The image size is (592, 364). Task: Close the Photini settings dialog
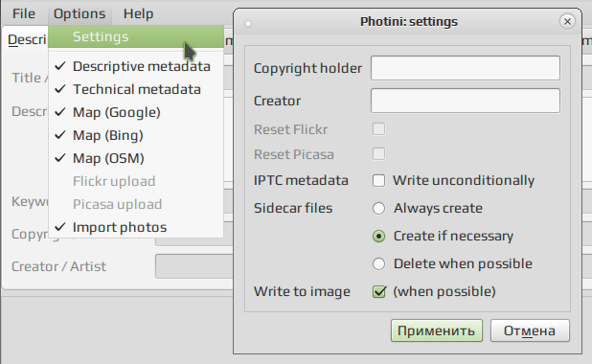[x=567, y=21]
